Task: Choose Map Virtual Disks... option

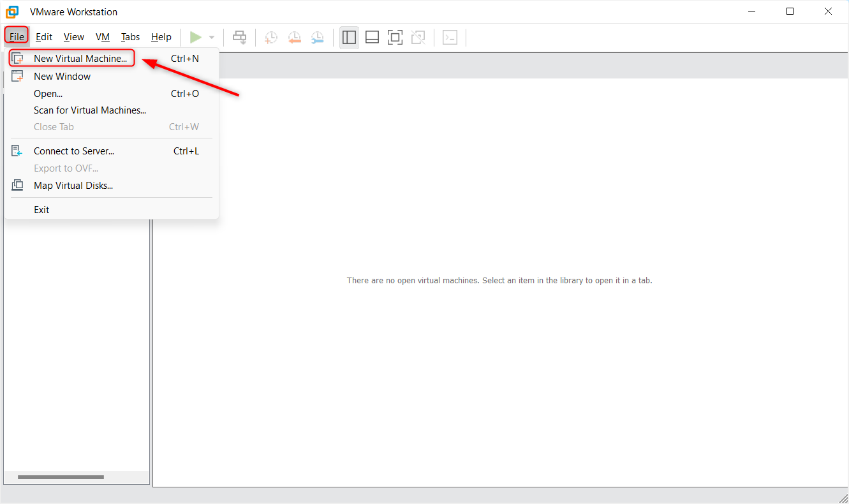Action: click(112, 186)
